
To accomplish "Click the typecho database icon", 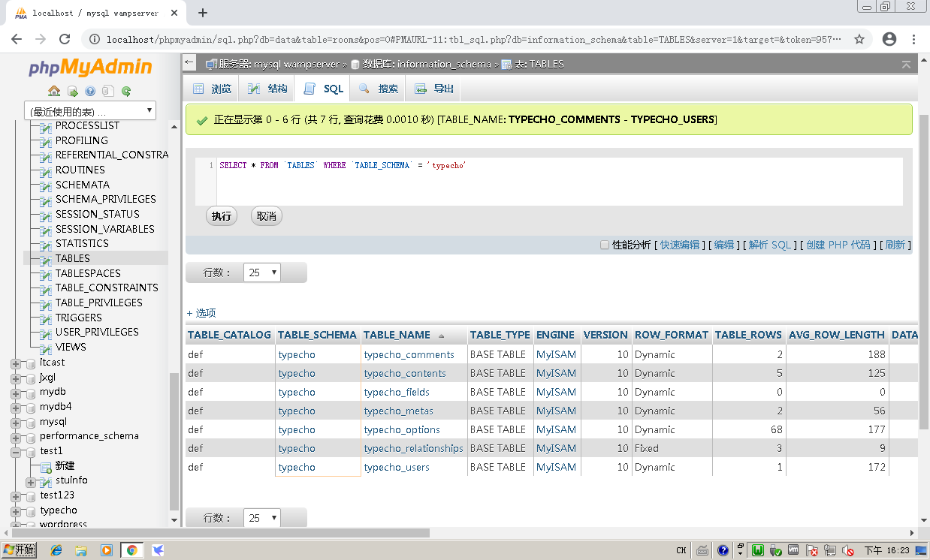I will [31, 510].
